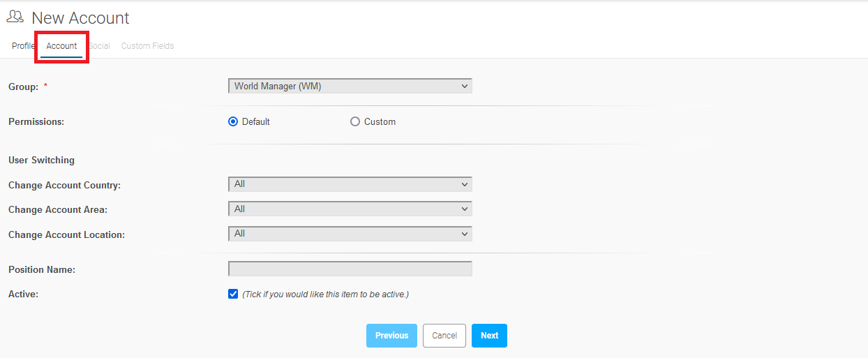Switch to the Profile tab
Image resolution: width=868 pixels, height=358 pixels.
[23, 46]
